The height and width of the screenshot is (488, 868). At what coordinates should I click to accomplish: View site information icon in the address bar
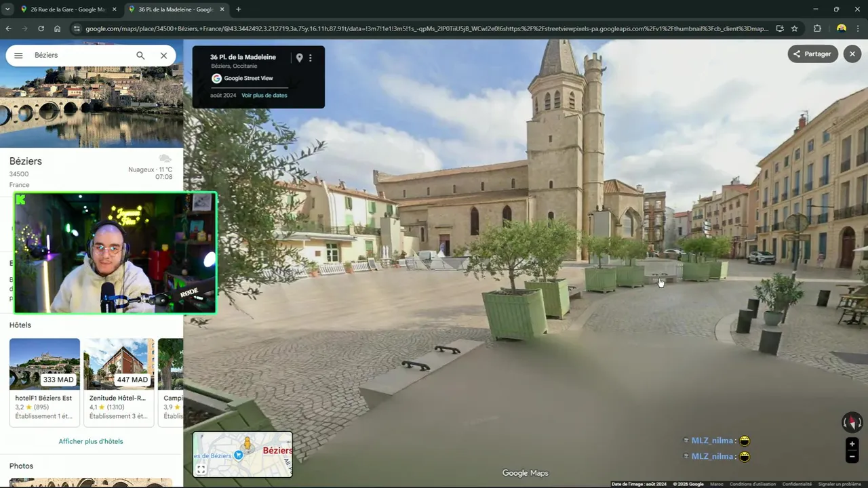click(77, 28)
